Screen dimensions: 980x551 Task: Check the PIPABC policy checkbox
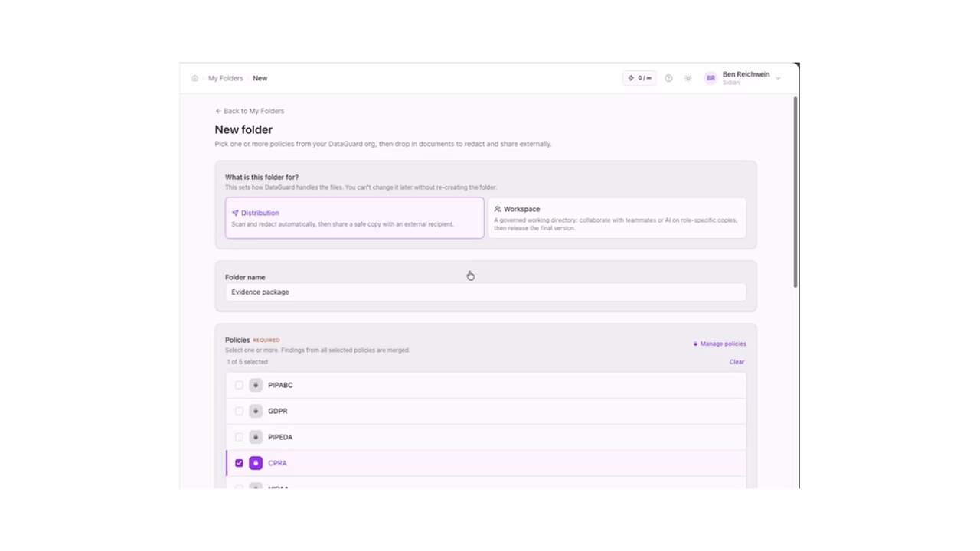[239, 385]
